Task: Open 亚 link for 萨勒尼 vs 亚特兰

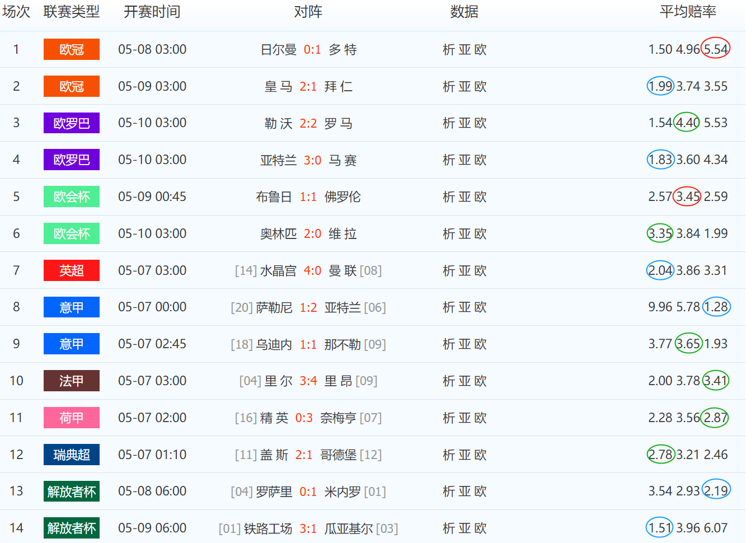Action: click(x=464, y=307)
